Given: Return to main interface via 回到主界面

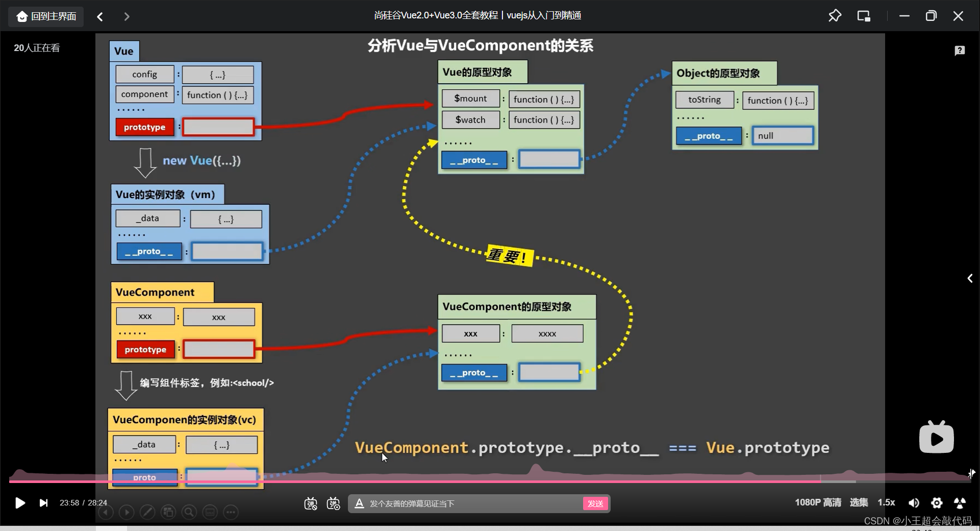Looking at the screenshot, I should 46,16.
